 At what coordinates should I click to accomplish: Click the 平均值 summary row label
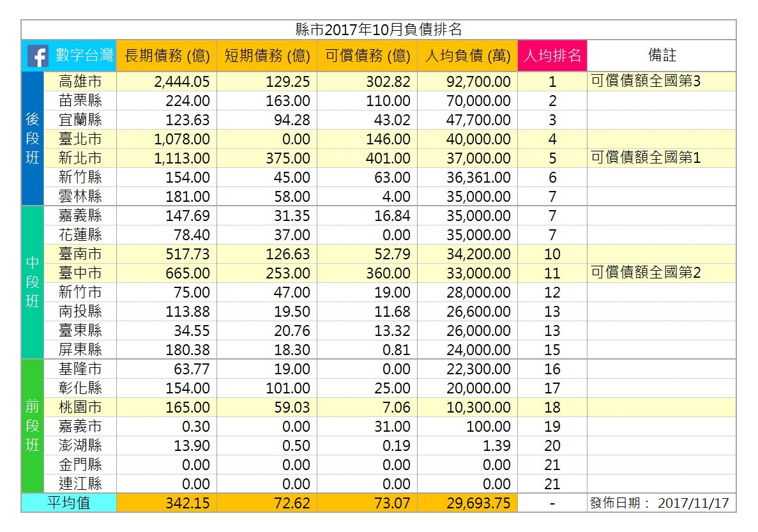pyautogui.click(x=68, y=503)
